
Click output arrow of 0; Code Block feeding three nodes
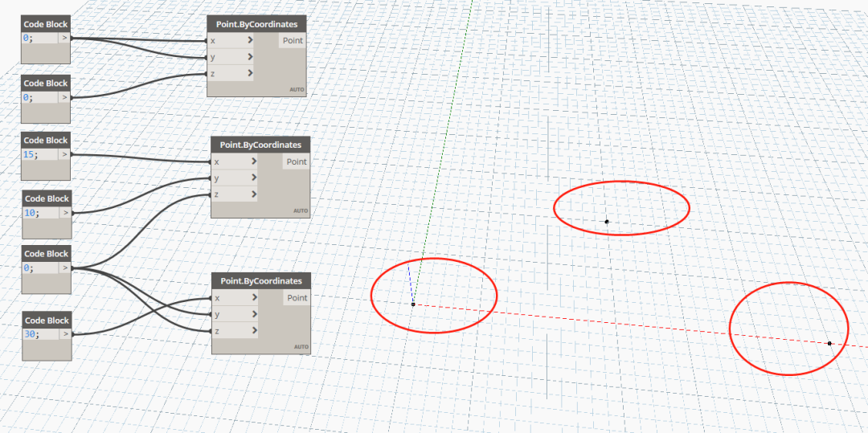[x=65, y=268]
